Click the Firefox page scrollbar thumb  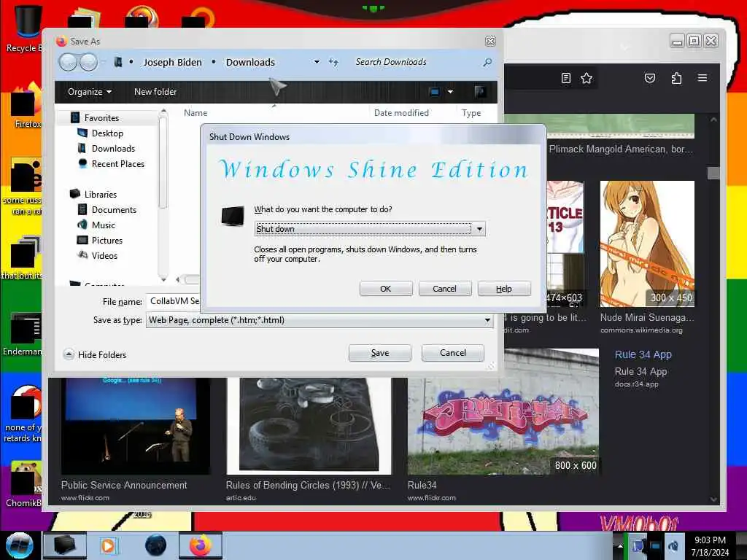[x=713, y=173]
